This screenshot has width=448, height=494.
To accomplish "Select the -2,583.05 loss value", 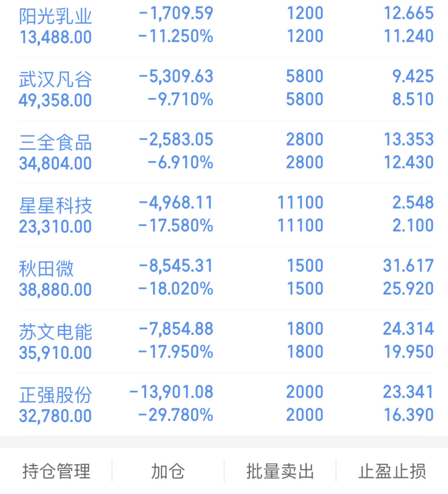I will pos(176,140).
